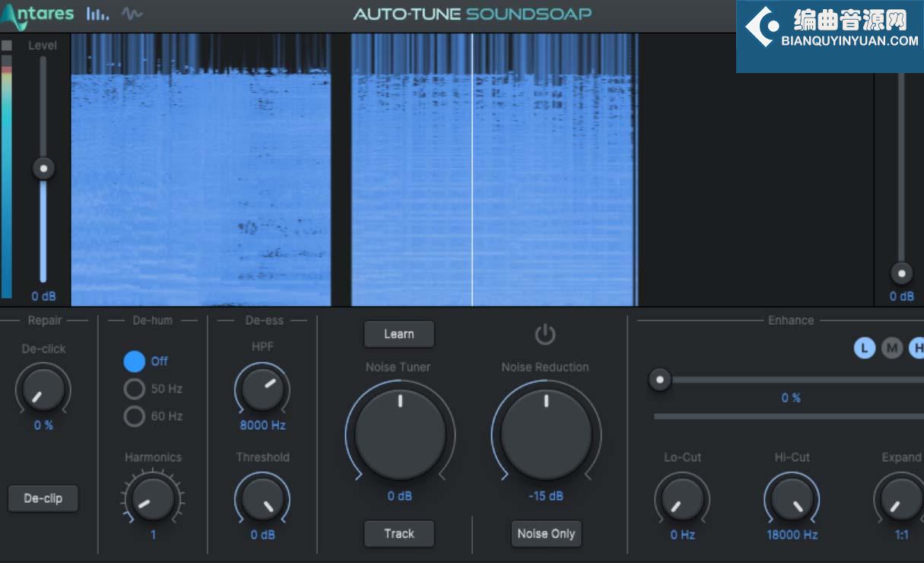Screen dimensions: 924x563
Task: Select the 50 Hz de-hum option
Action: click(135, 389)
